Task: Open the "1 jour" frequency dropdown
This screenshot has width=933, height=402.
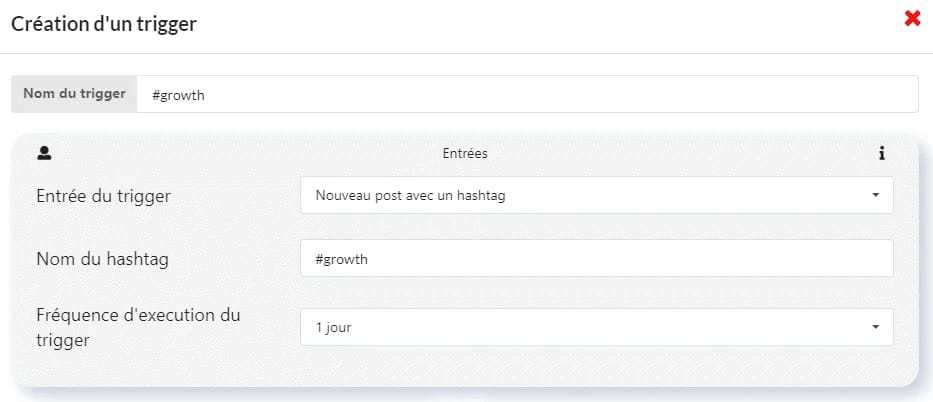Action: (x=597, y=327)
